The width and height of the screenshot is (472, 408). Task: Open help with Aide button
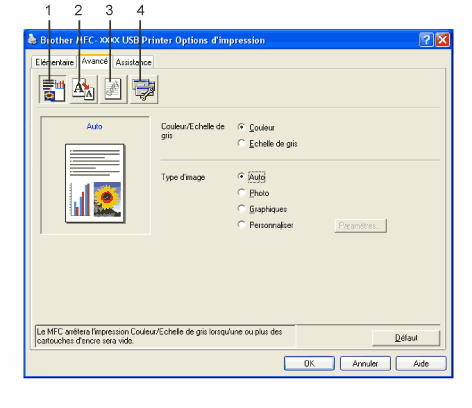point(421,363)
